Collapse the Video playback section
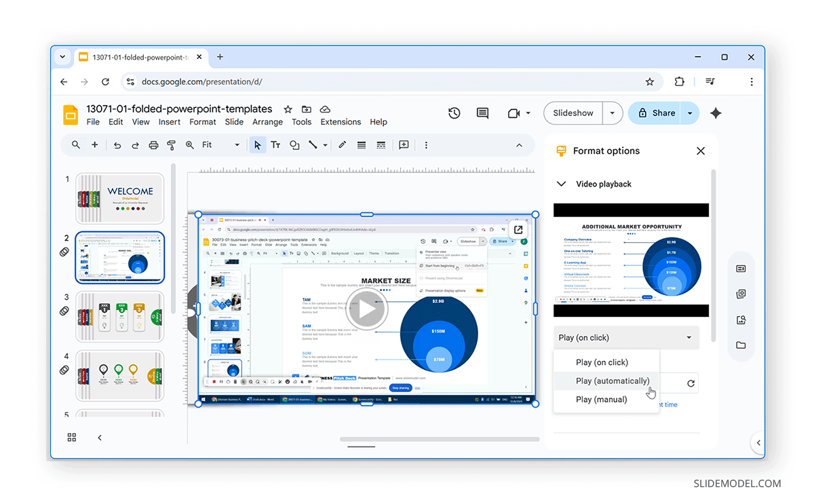 click(x=561, y=183)
